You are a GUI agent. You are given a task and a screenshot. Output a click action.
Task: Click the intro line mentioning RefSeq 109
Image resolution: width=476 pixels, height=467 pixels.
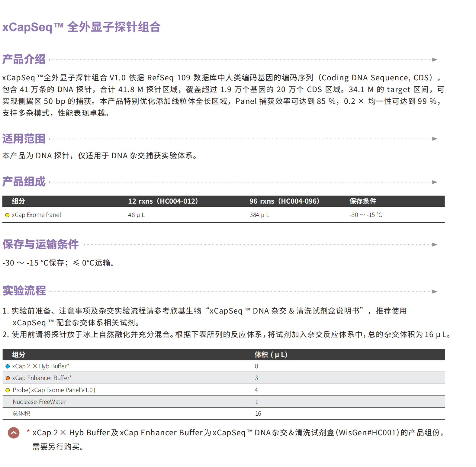point(222,78)
